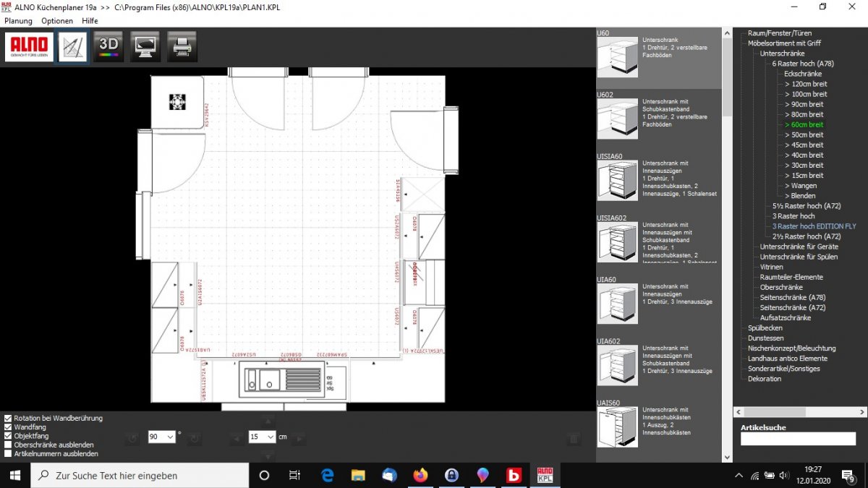Click the ALNO logo button

(29, 47)
